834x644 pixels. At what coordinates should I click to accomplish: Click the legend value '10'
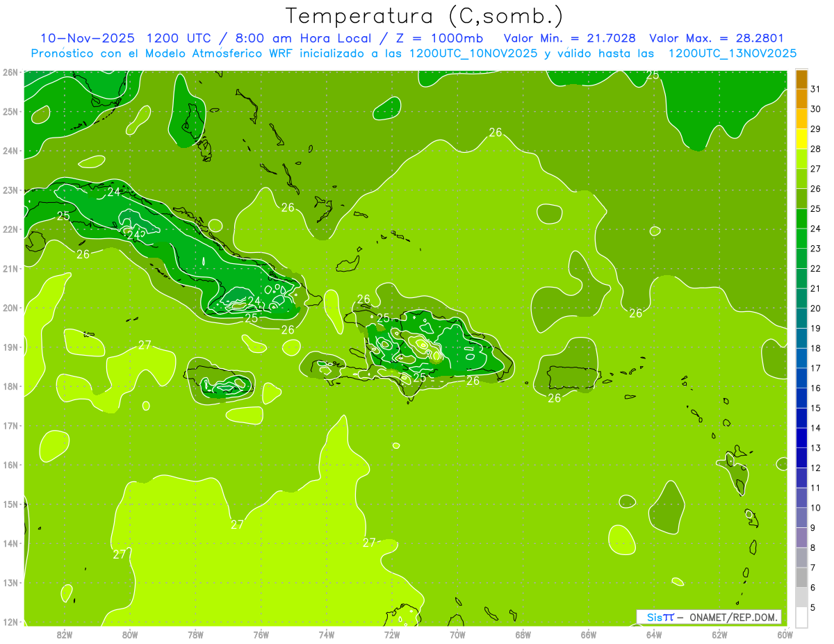[815, 508]
